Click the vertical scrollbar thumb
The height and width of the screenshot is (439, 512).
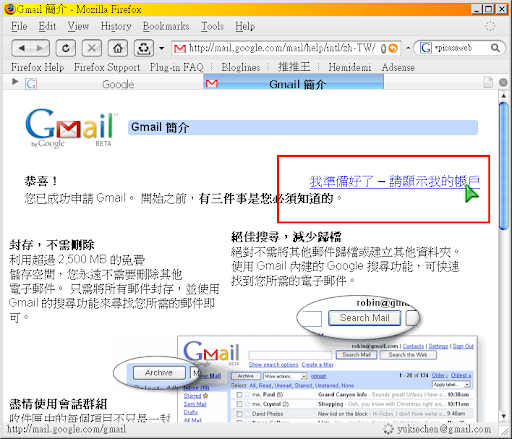pyautogui.click(x=504, y=166)
